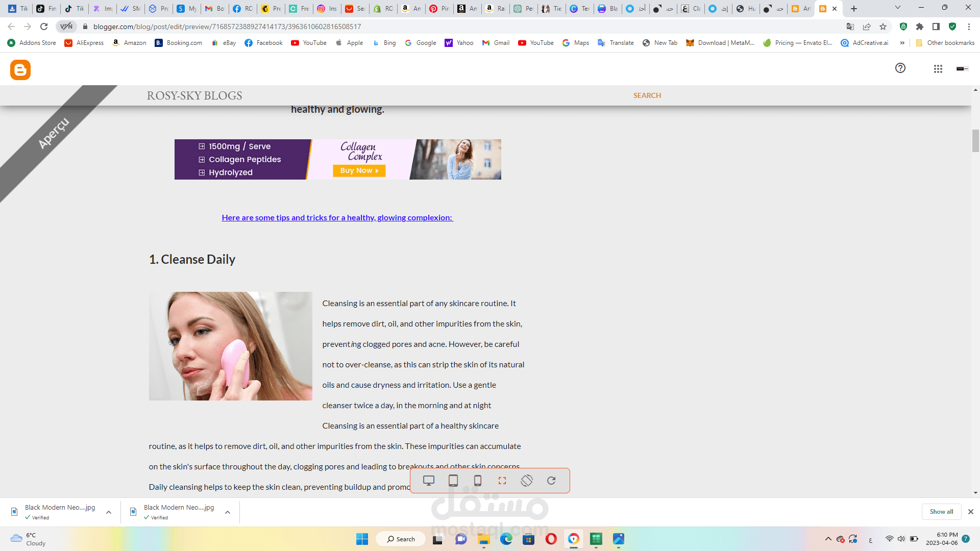Switch to the Instagram browser tab
980x551 pixels.
pyautogui.click(x=327, y=9)
